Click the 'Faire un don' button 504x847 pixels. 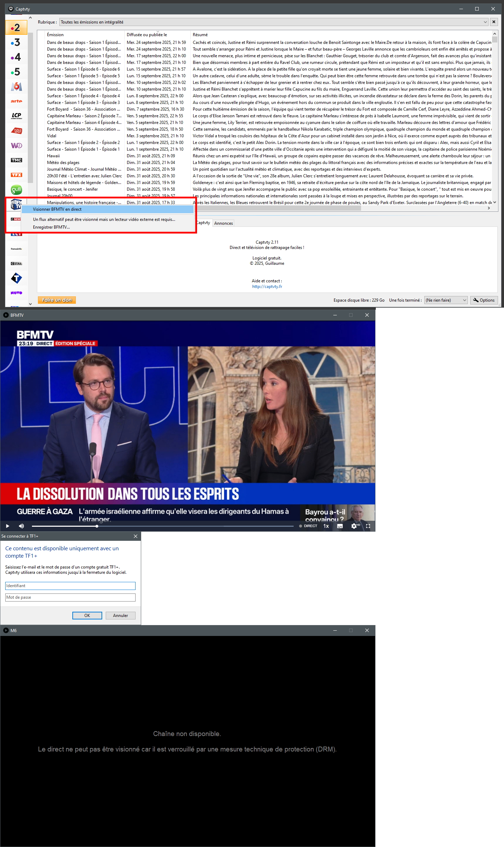(57, 300)
